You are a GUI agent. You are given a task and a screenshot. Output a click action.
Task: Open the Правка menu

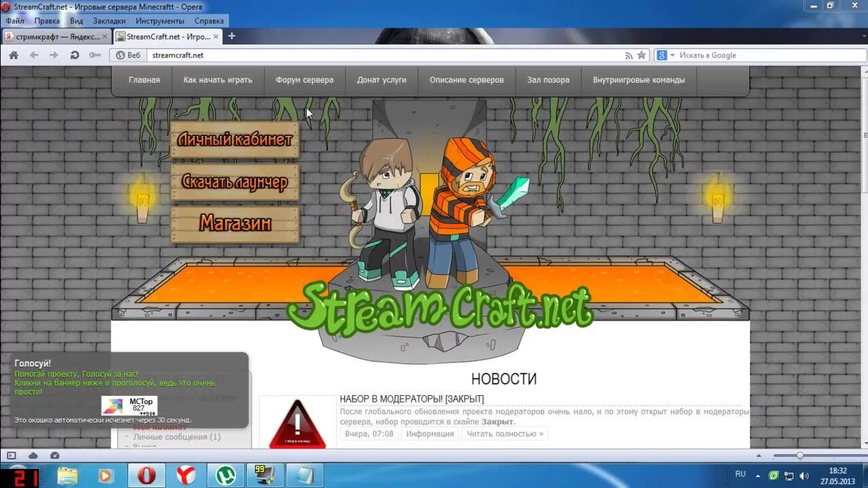click(x=47, y=21)
